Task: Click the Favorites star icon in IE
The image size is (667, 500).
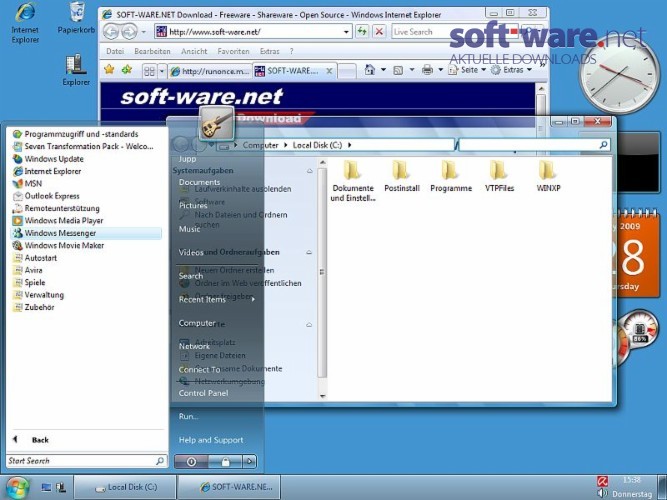Action: point(109,69)
